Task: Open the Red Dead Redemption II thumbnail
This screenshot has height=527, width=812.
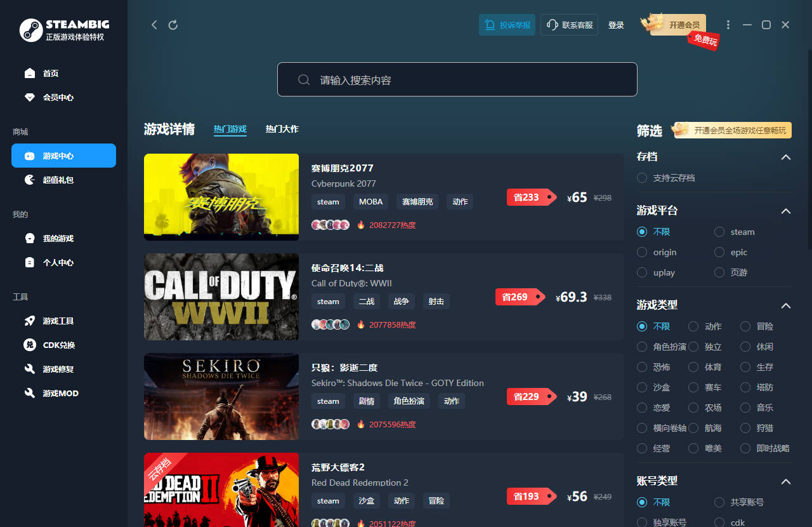Action: [x=221, y=490]
